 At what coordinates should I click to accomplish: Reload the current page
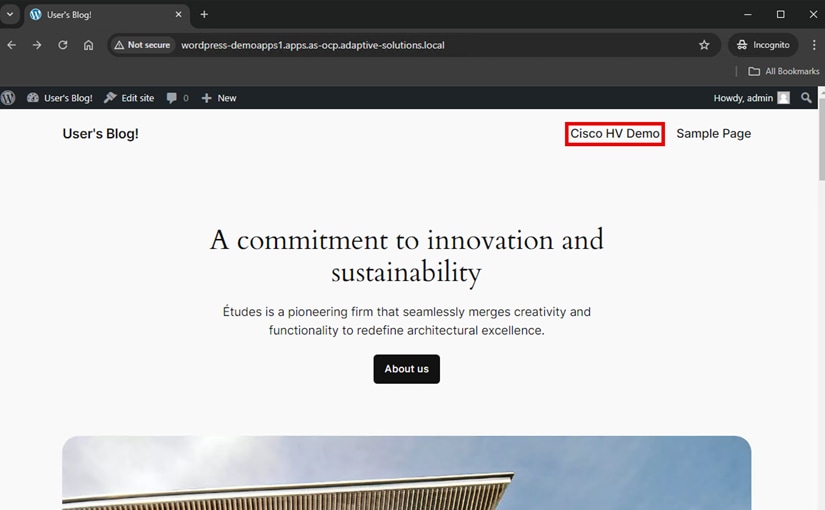click(63, 45)
